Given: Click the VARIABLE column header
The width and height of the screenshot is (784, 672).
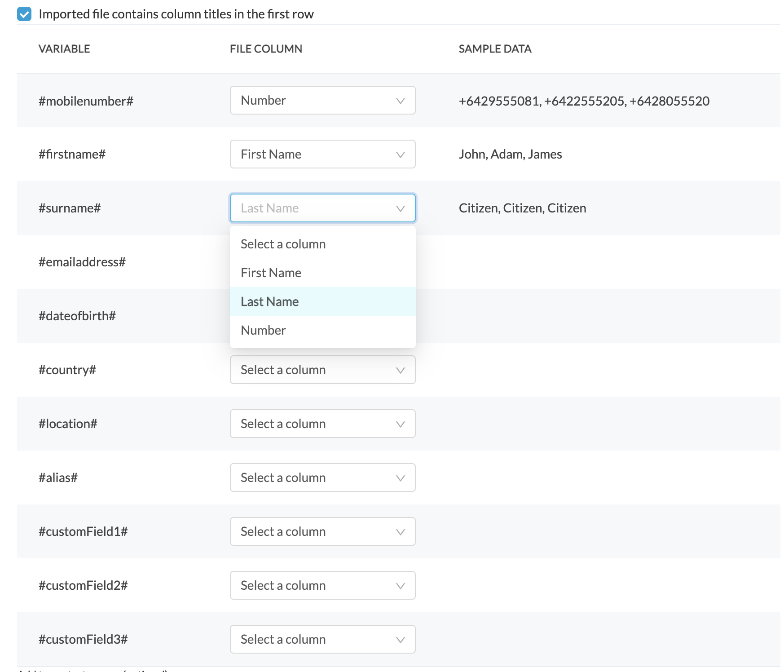Looking at the screenshot, I should [x=65, y=49].
